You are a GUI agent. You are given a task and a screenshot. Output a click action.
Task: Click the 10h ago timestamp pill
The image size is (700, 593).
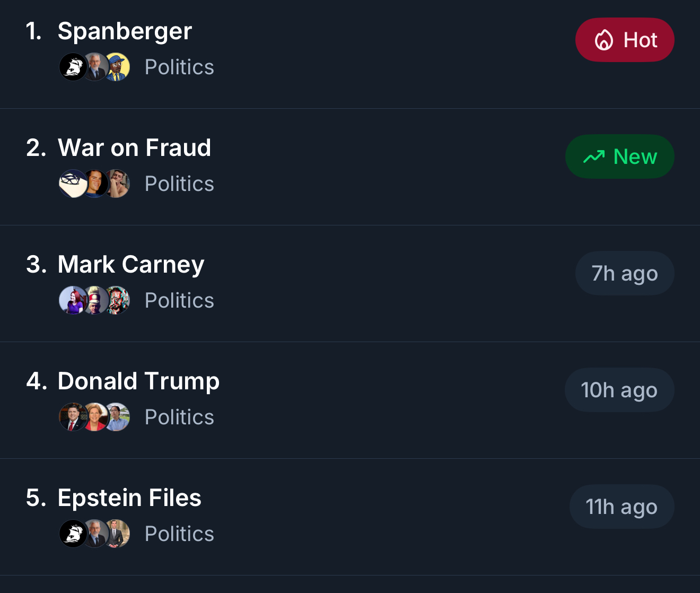tap(619, 390)
